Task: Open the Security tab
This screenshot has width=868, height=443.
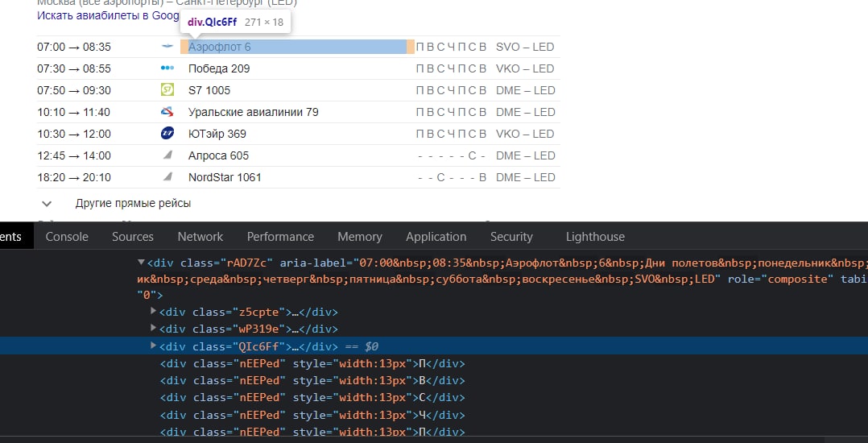Action: click(x=511, y=237)
